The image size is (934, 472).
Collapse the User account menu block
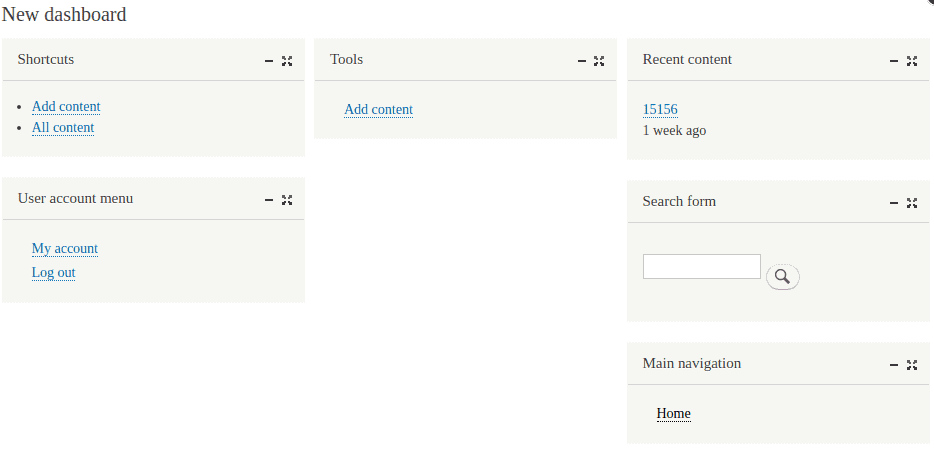(x=269, y=200)
